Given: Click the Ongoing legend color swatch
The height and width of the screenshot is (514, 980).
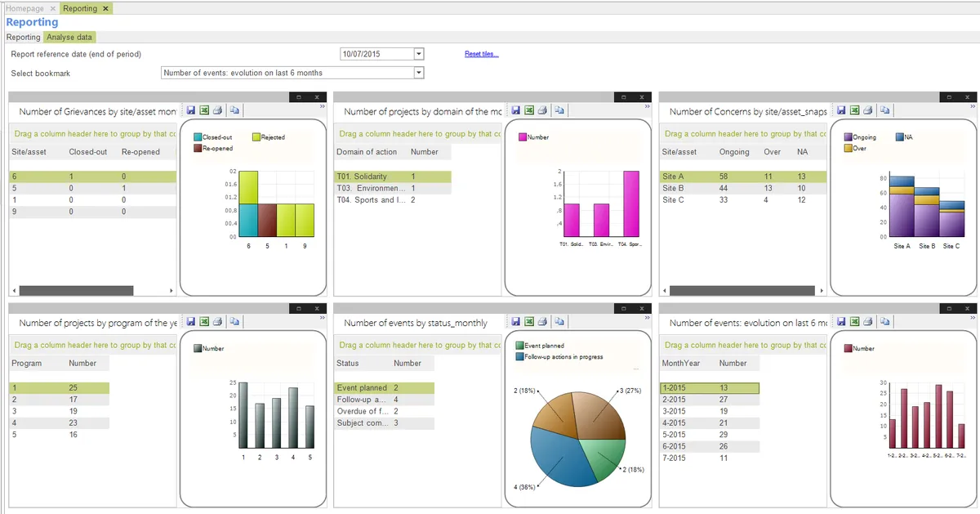Looking at the screenshot, I should click(x=849, y=137).
